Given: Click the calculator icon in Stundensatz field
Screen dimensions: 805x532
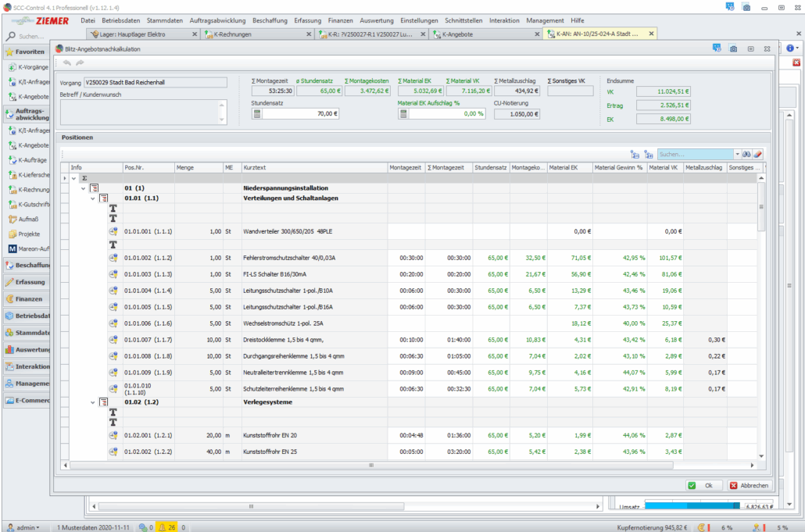Looking at the screenshot, I should 256,114.
